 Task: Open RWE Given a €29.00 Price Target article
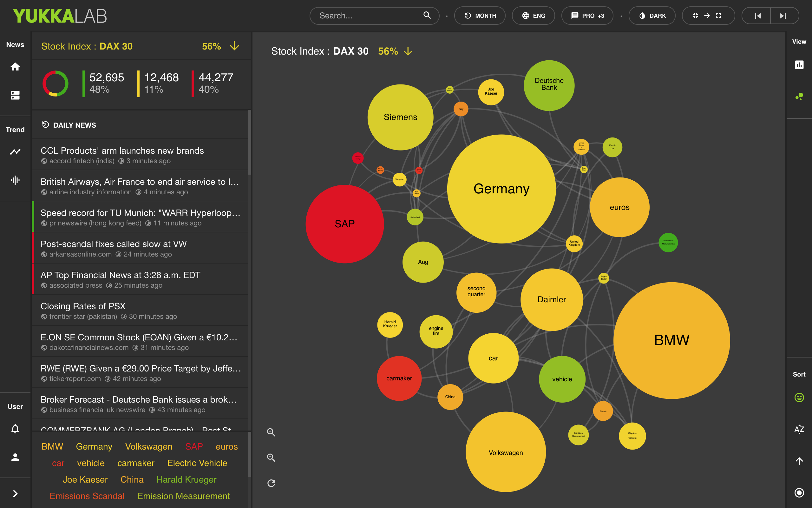140,373
